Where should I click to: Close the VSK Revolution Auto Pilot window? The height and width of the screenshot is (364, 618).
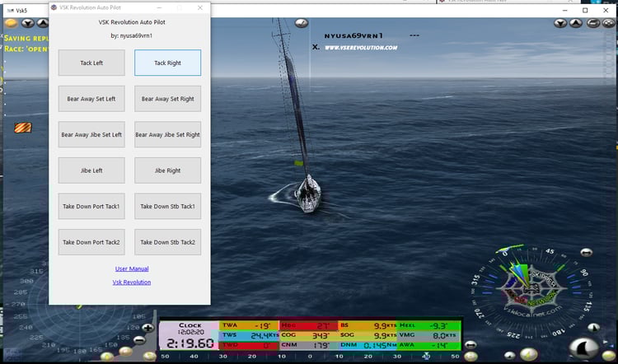coord(200,7)
